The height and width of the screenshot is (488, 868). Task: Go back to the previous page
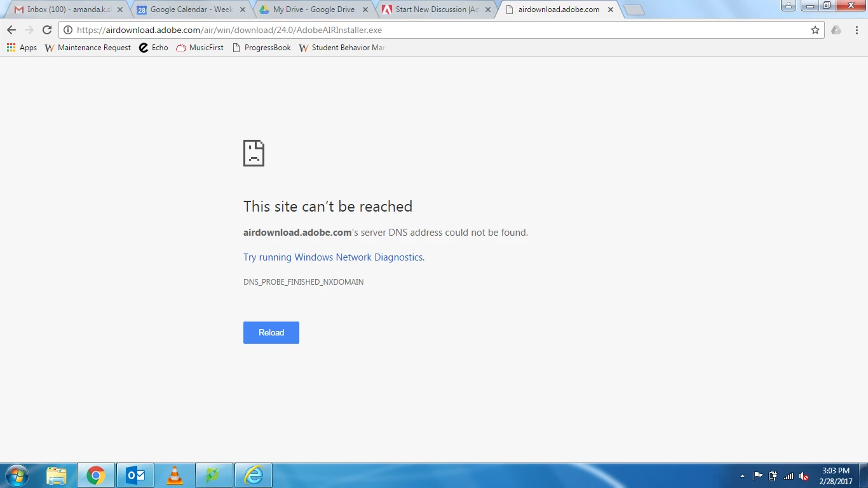point(11,30)
